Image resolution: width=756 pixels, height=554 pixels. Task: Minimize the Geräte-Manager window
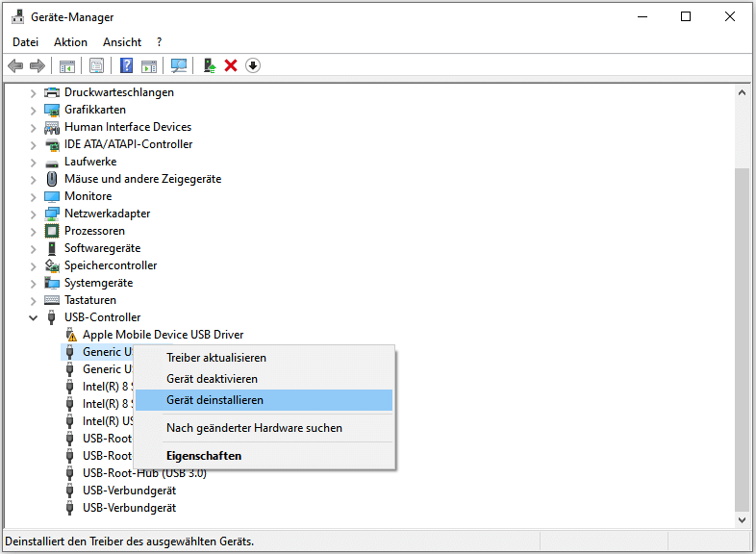(643, 16)
